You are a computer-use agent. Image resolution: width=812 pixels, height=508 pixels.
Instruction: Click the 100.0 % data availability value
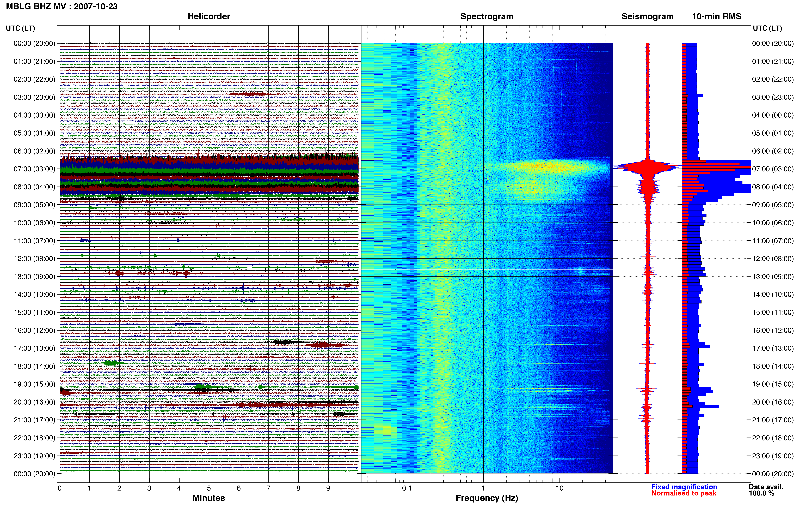[x=762, y=493]
